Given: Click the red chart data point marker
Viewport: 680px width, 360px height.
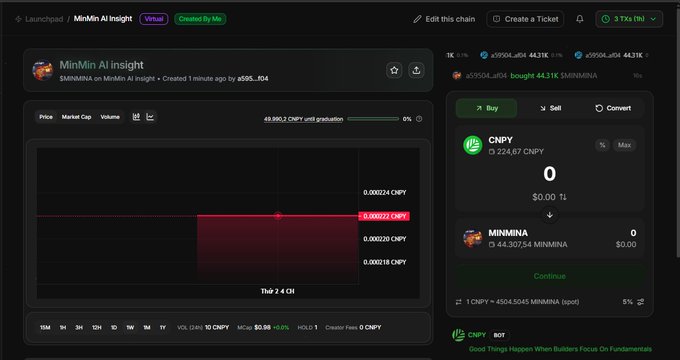Looking at the screenshot, I should [278, 216].
